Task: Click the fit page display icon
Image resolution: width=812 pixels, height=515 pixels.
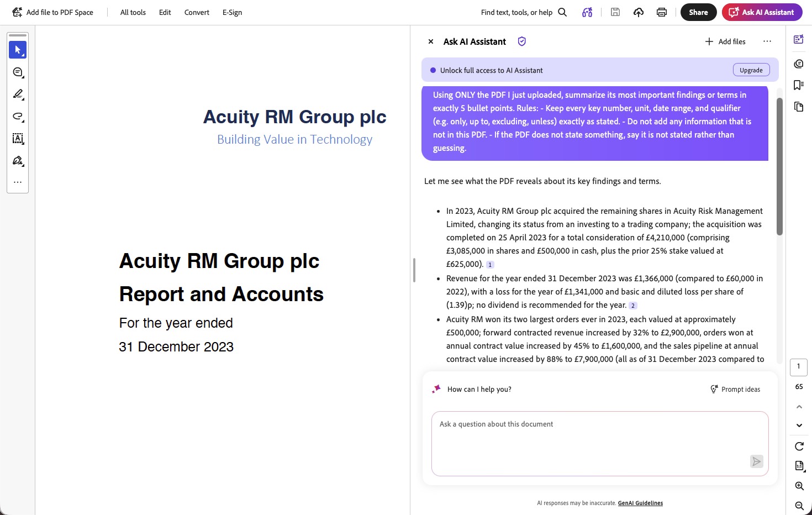Action: click(799, 466)
